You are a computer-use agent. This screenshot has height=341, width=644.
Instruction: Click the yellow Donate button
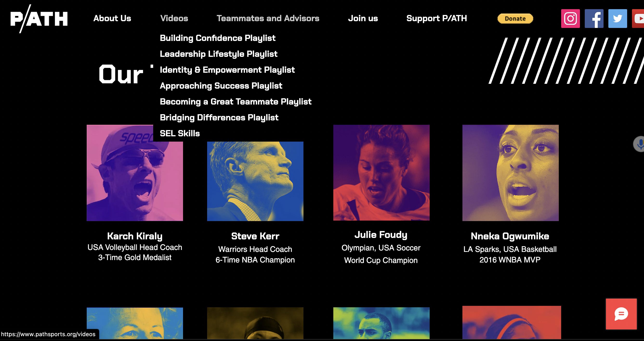pos(515,19)
